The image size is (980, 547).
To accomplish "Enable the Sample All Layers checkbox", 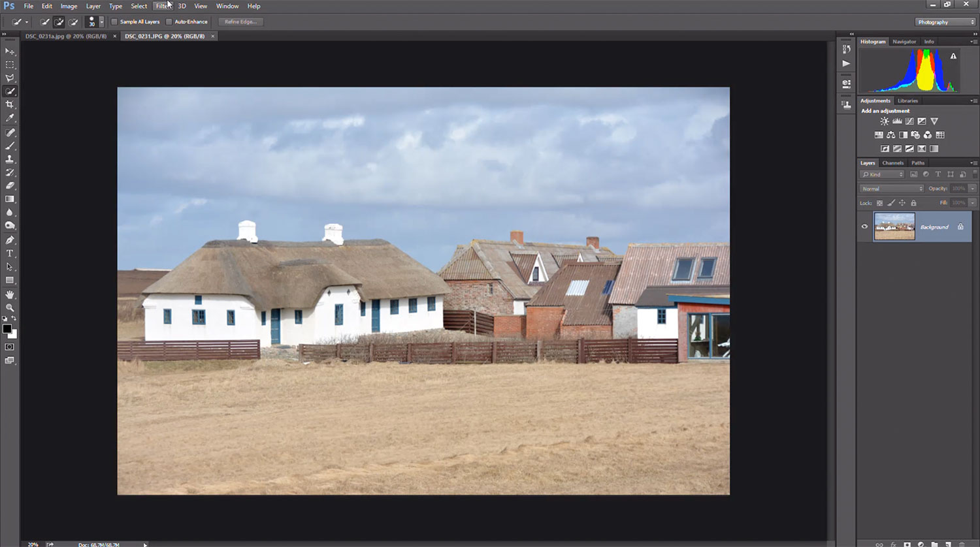I will [x=114, y=22].
